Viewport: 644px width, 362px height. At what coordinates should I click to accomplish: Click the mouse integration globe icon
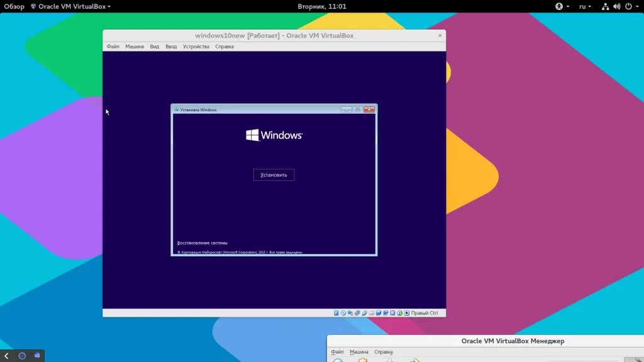tap(399, 313)
